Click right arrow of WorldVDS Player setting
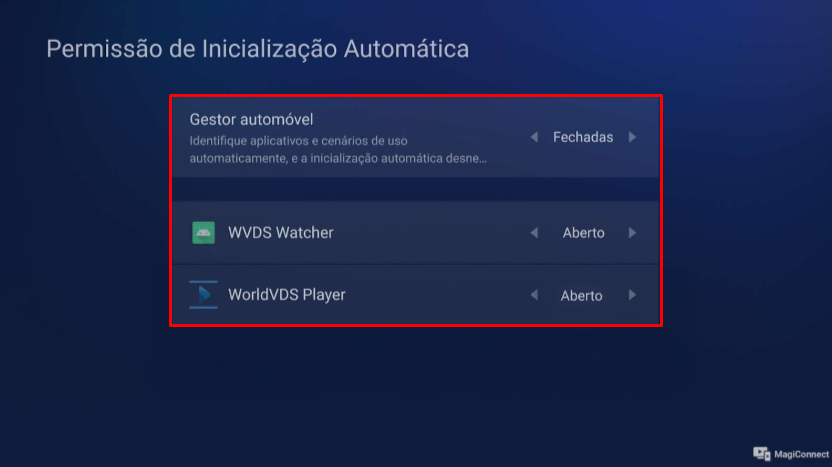 pos(632,295)
